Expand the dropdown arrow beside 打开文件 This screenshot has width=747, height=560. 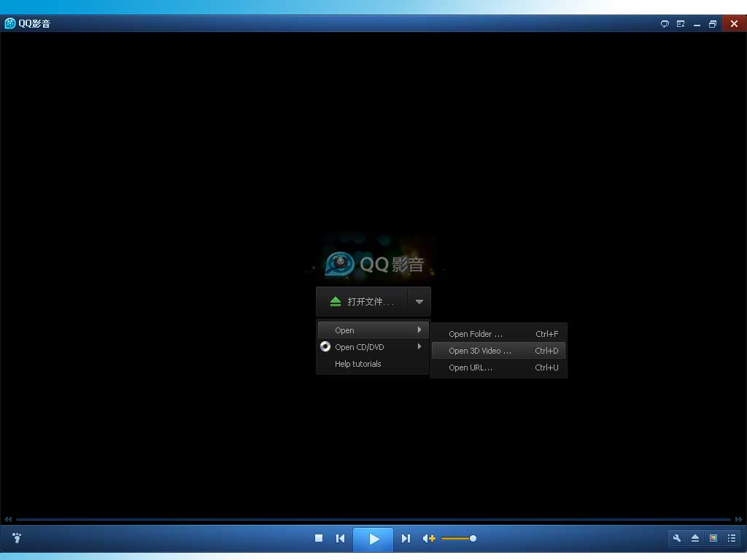tap(419, 301)
